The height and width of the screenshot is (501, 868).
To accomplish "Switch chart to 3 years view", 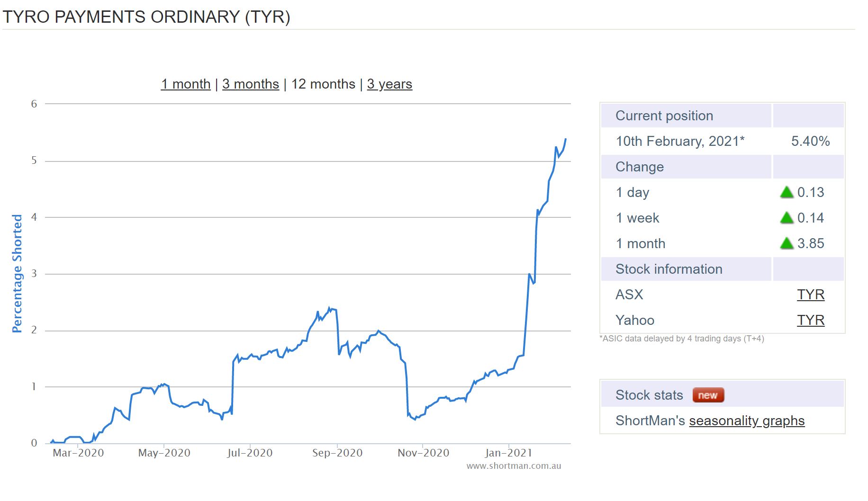I will pyautogui.click(x=389, y=84).
